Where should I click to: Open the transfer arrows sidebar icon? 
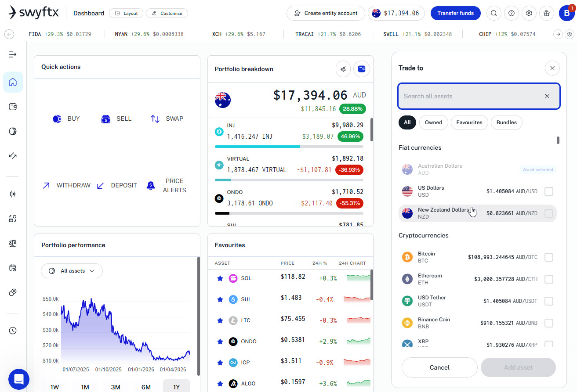(x=13, y=156)
